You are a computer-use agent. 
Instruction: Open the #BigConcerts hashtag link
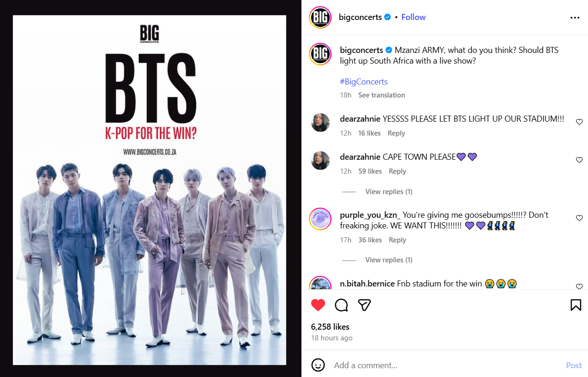(364, 82)
